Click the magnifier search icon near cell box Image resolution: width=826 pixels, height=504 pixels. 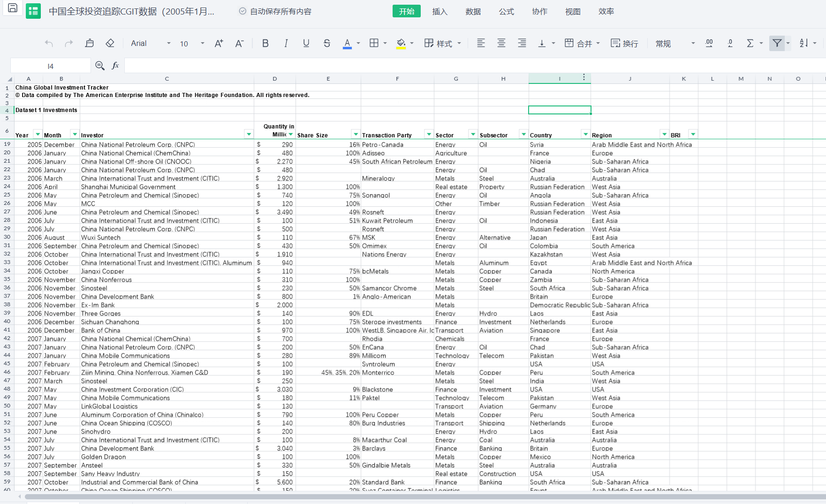tap(99, 66)
